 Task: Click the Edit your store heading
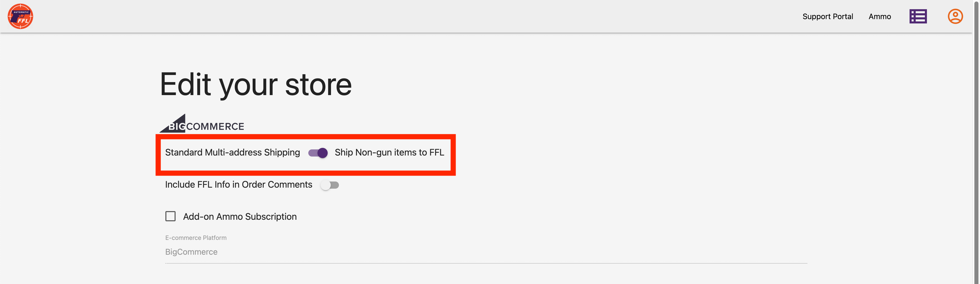pyautogui.click(x=256, y=84)
